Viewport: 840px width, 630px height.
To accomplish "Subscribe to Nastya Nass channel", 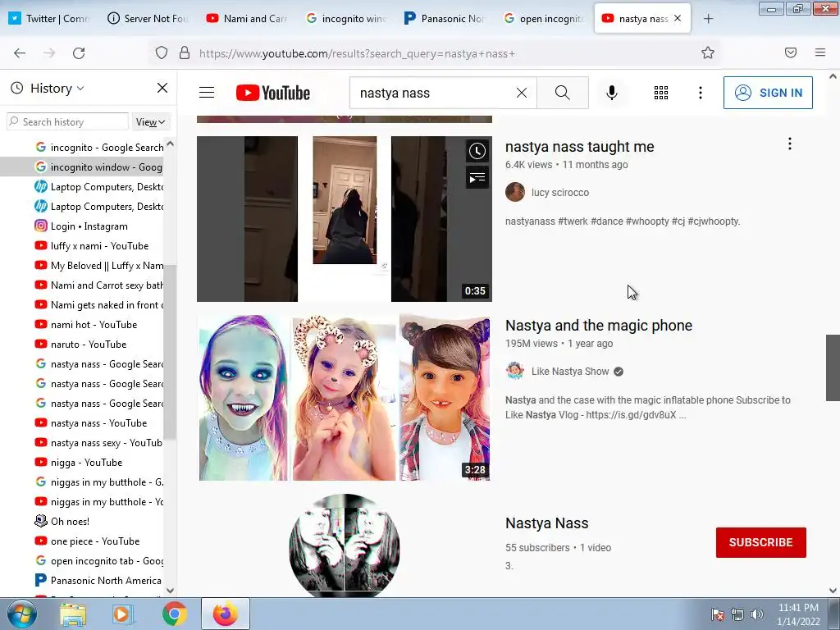I will pos(760,542).
